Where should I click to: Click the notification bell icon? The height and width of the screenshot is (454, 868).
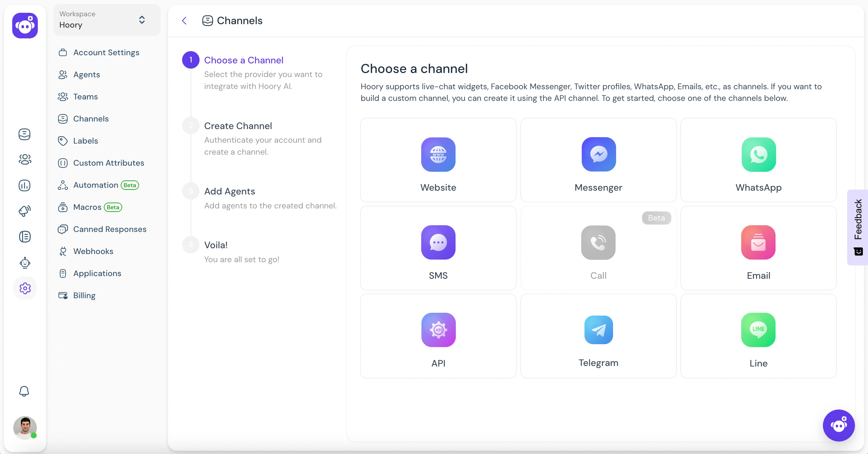point(24,392)
